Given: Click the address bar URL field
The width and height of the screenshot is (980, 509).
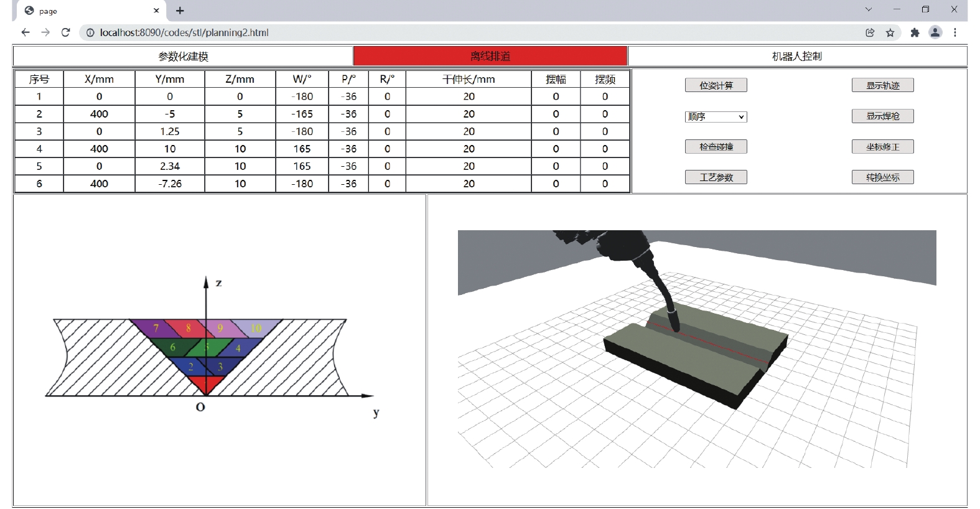Looking at the screenshot, I should (436, 33).
